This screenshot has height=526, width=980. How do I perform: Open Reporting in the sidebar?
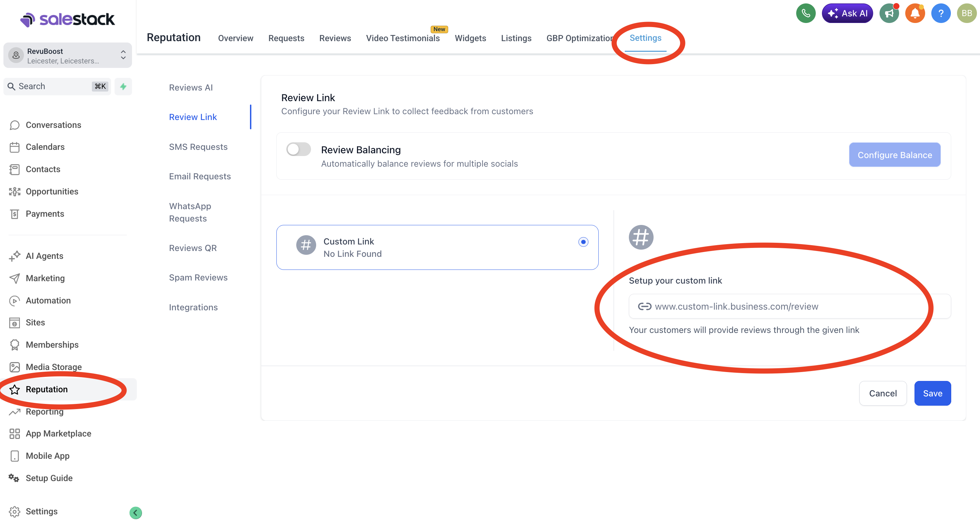(x=44, y=411)
